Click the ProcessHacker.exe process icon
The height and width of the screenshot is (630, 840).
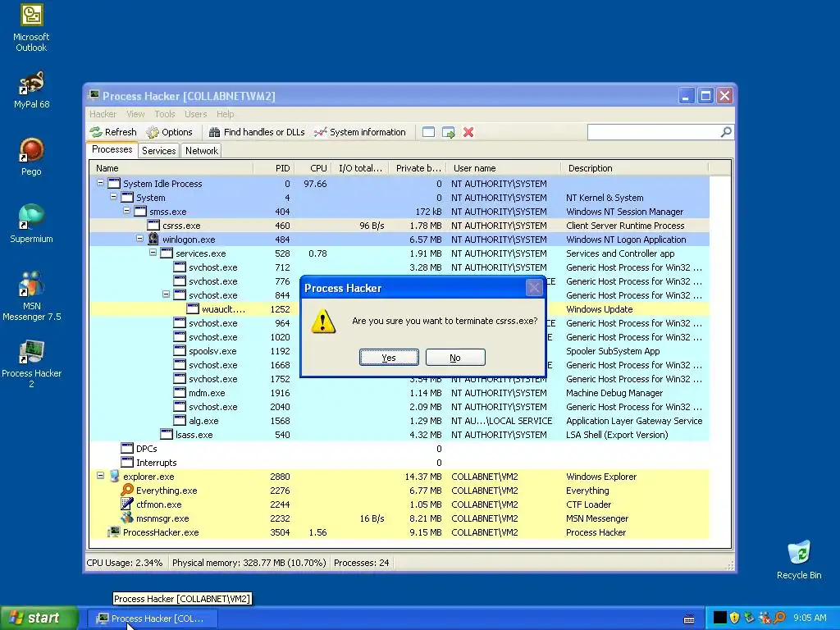click(114, 532)
